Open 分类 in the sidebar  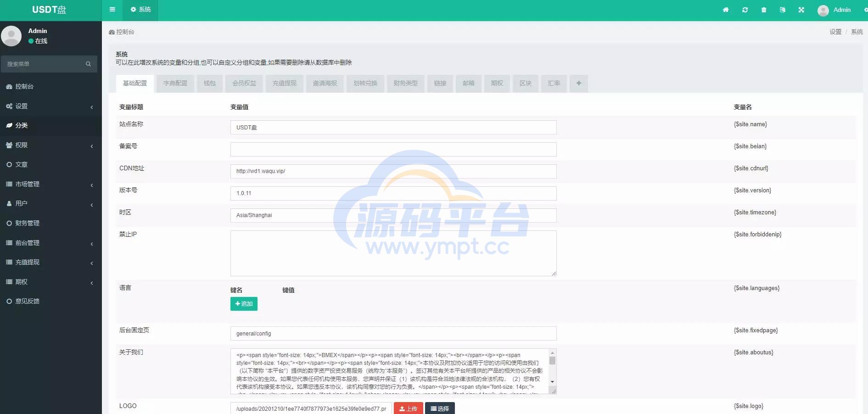coord(50,125)
